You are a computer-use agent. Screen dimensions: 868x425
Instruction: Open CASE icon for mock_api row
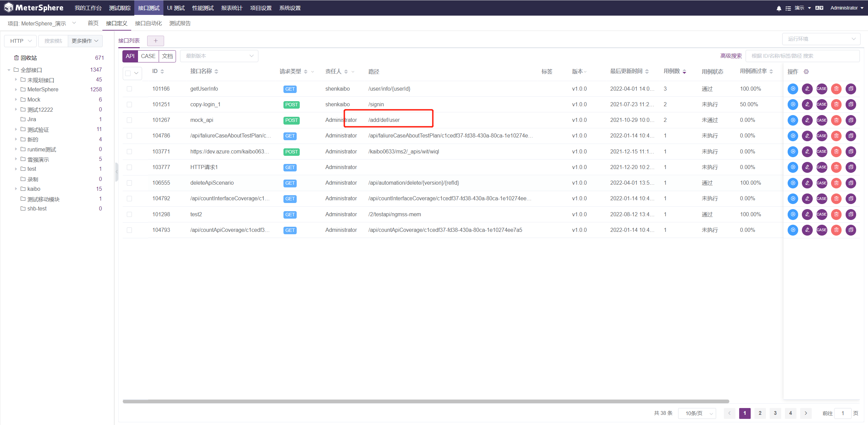click(822, 120)
